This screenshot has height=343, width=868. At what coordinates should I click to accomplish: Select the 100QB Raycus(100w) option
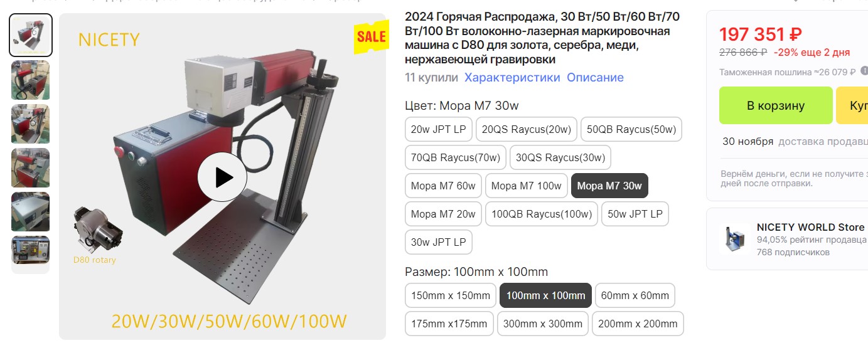tap(542, 214)
